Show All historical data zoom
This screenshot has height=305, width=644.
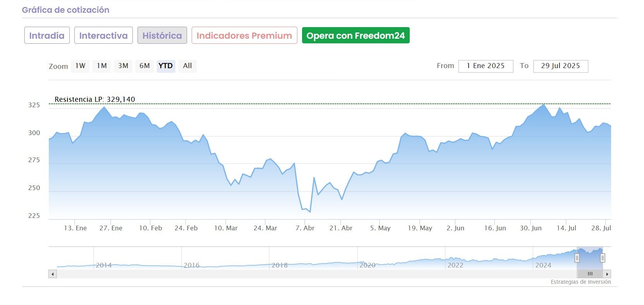(187, 66)
